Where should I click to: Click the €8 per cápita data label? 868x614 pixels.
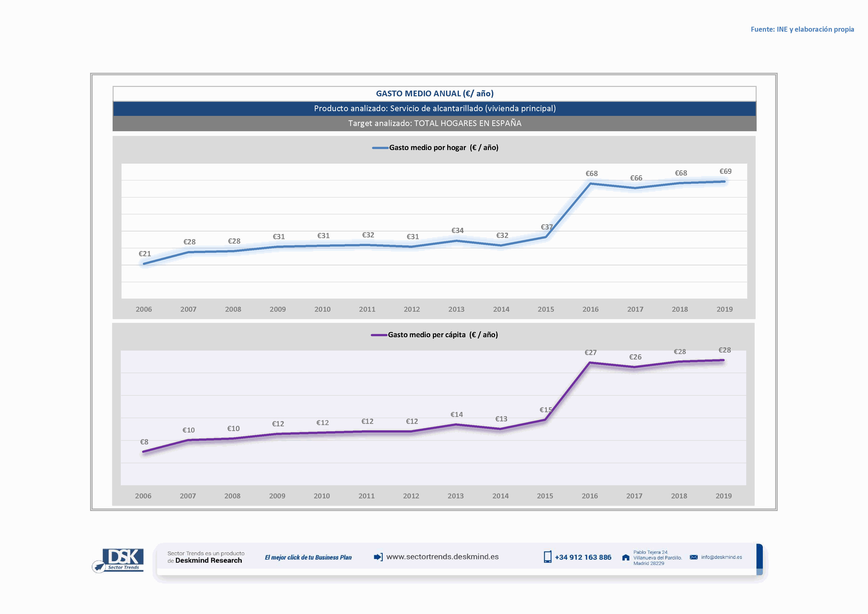(x=144, y=442)
